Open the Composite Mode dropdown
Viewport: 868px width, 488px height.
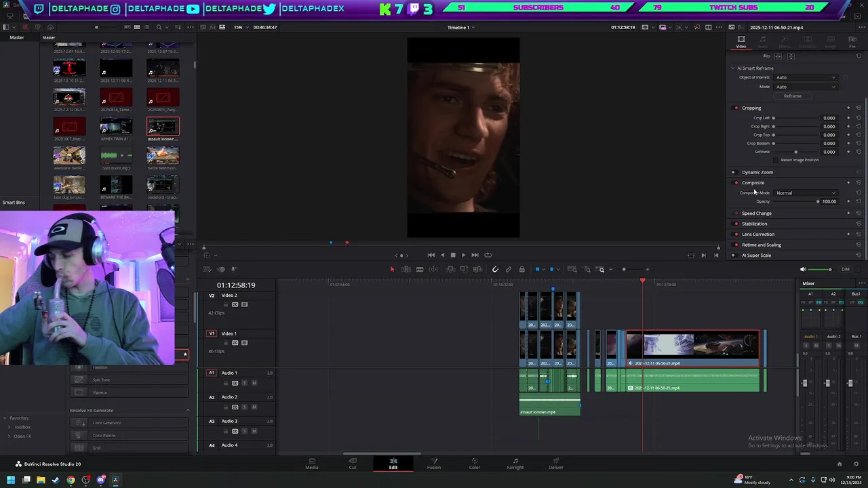click(x=806, y=193)
